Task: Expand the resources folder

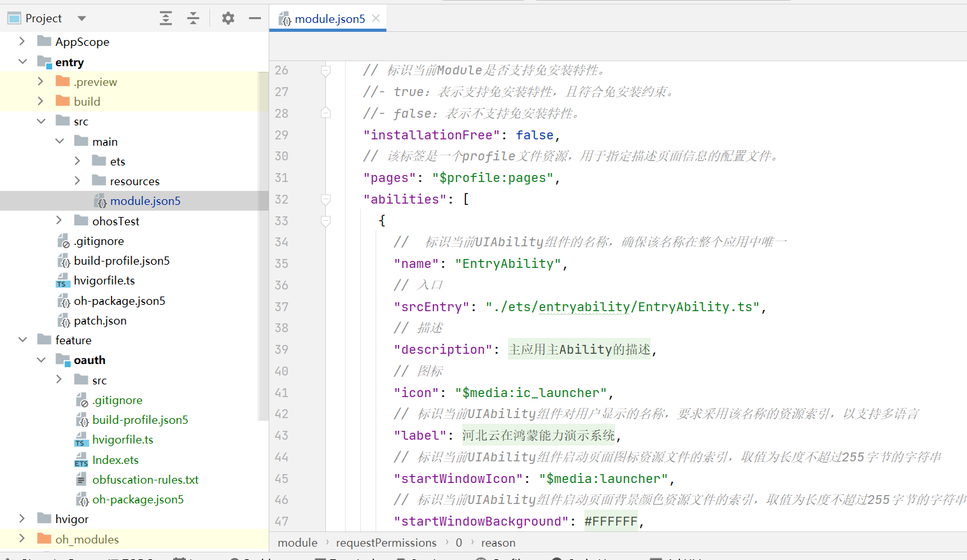Action: [78, 181]
